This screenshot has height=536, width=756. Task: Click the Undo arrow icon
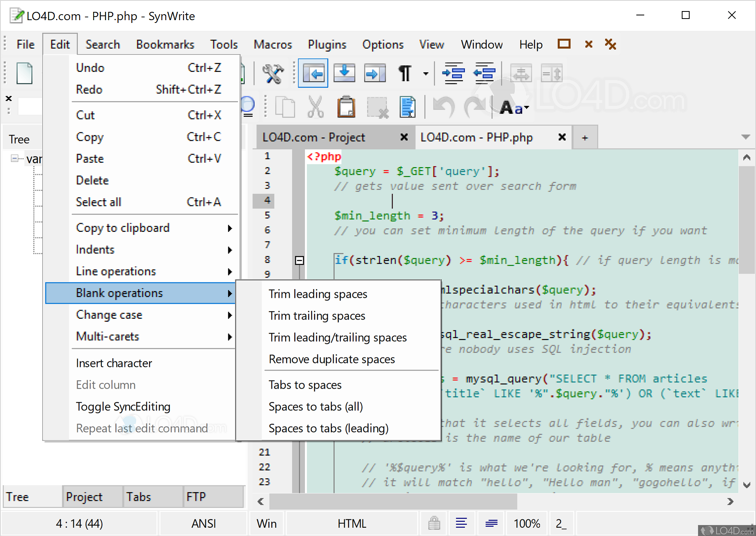click(443, 107)
